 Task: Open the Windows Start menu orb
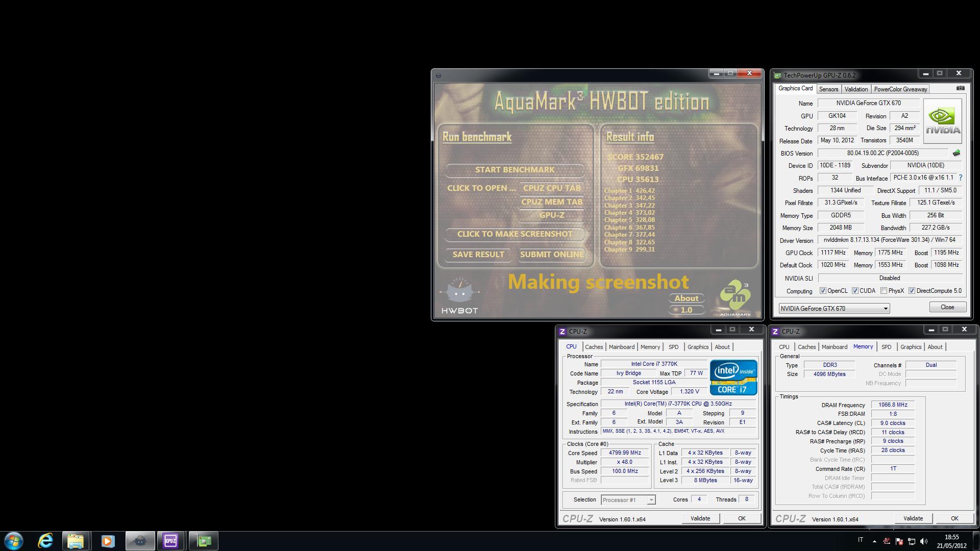14,541
